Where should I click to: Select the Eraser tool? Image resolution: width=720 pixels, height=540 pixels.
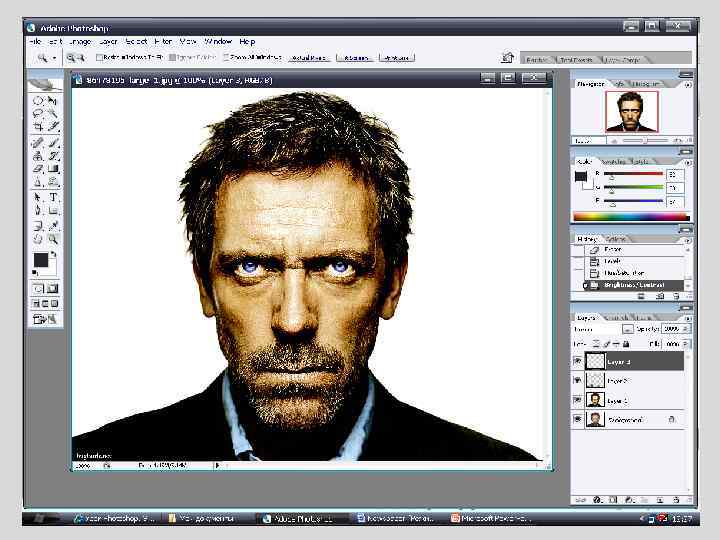38,169
